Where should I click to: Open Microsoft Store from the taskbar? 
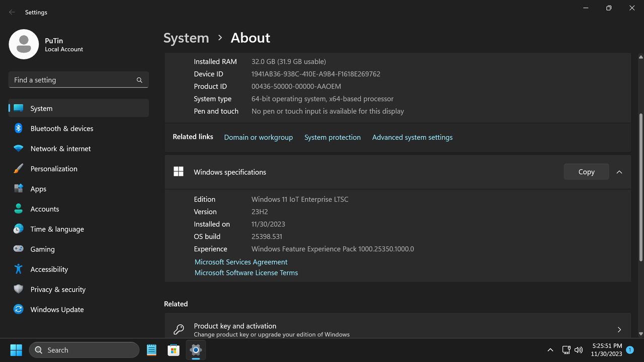[174, 349]
